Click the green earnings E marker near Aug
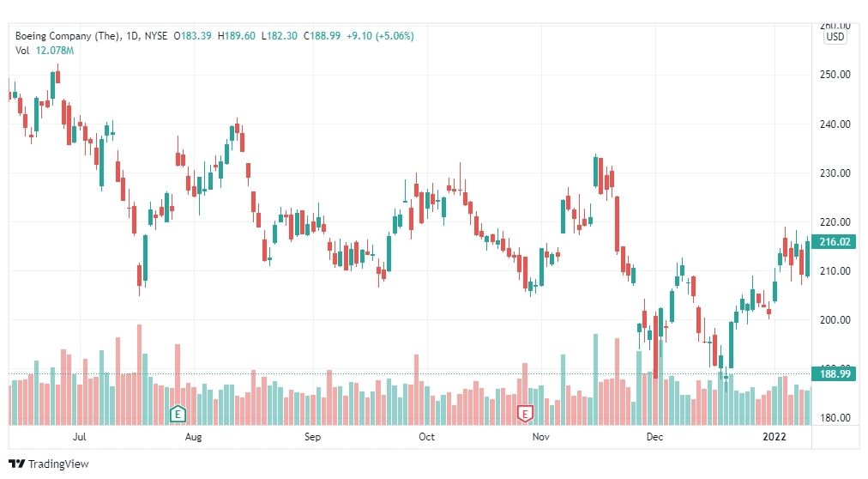Screen dimensions: 868x479 [178, 413]
